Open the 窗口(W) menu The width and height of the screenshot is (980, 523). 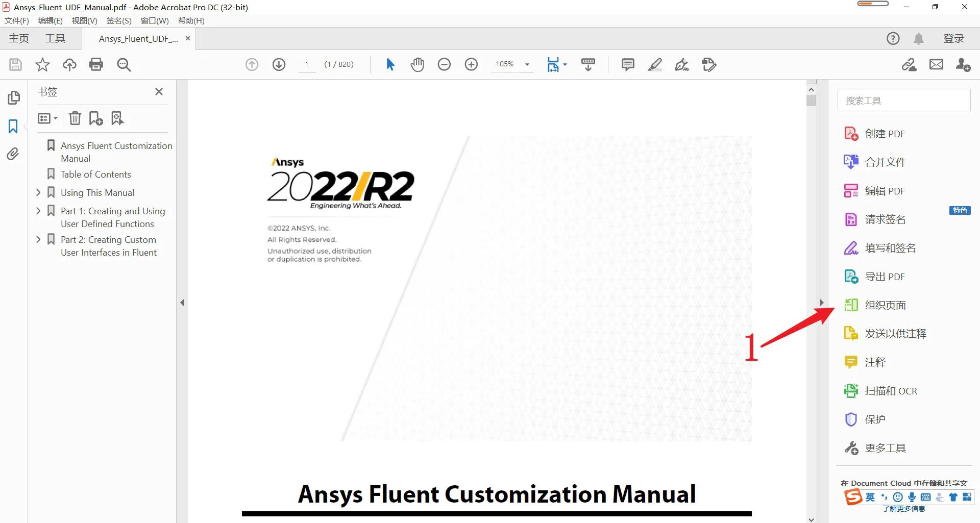(x=155, y=20)
